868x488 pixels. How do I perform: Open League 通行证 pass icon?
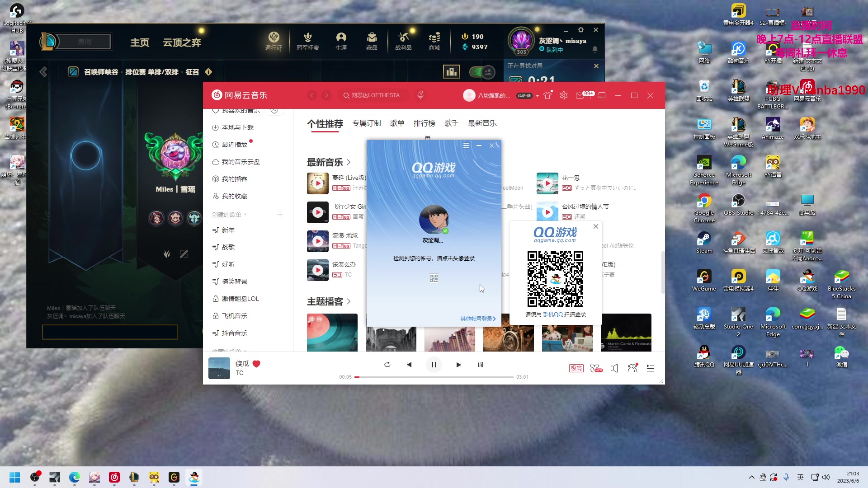(x=274, y=41)
